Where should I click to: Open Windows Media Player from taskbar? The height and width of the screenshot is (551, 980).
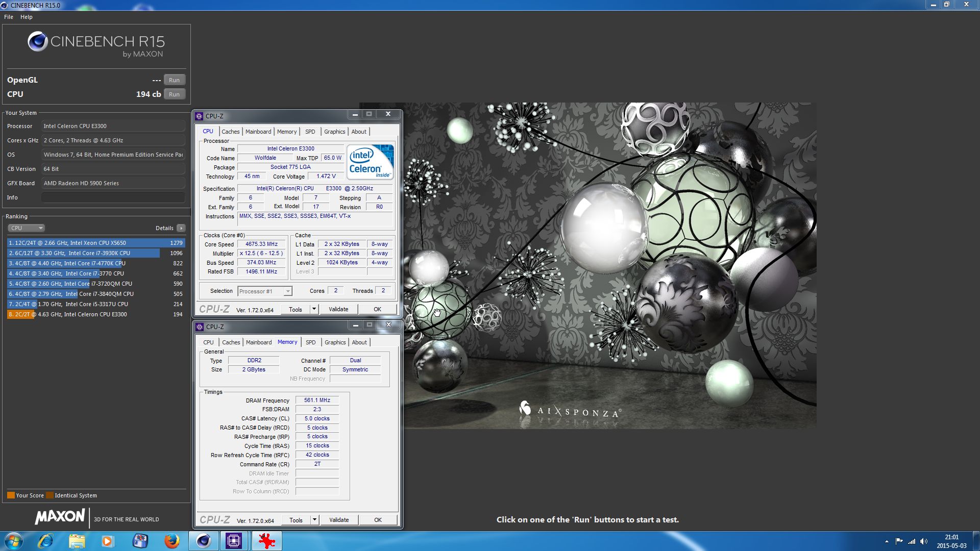coord(107,541)
